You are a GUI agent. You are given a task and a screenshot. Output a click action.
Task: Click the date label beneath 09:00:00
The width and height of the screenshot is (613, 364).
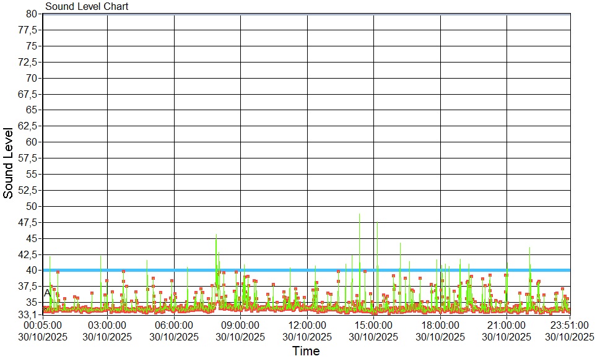point(240,337)
